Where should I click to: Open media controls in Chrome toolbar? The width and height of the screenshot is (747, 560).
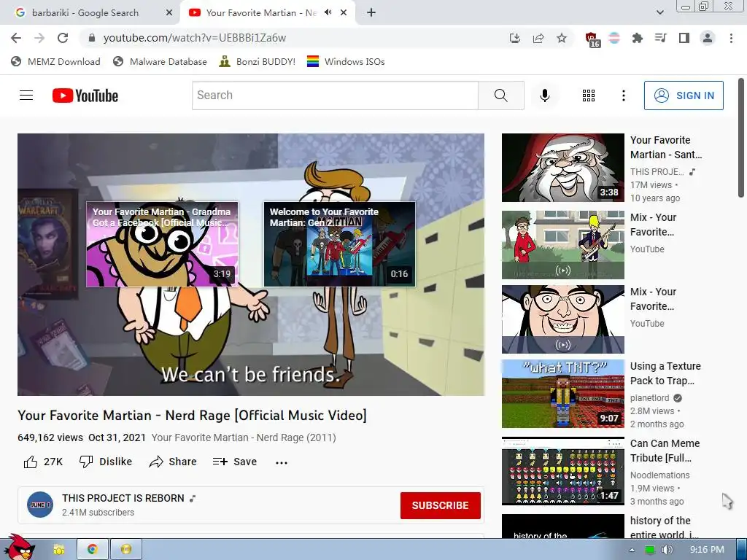pos(661,38)
